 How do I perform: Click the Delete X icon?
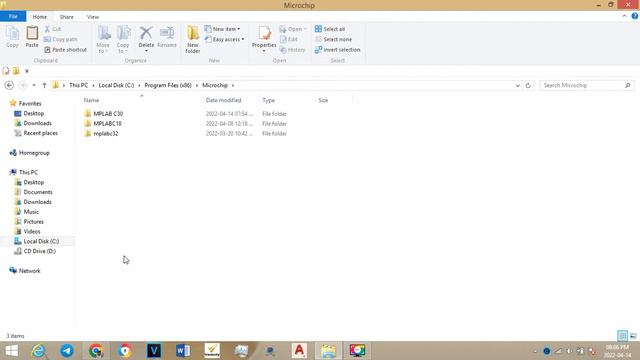146,33
